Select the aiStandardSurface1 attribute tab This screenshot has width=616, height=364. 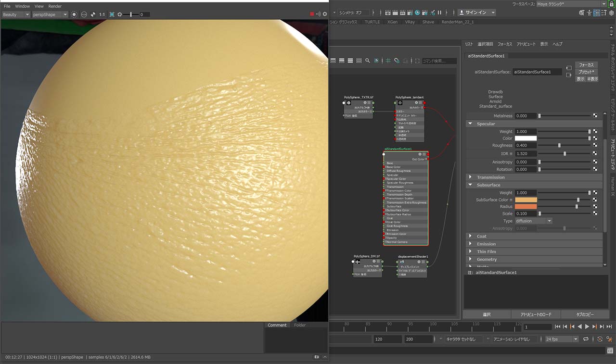486,56
